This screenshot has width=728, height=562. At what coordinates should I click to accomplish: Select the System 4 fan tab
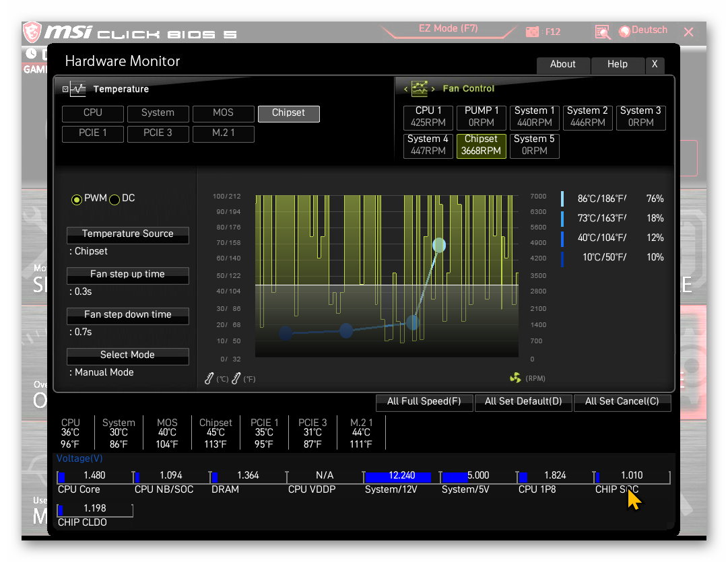click(428, 145)
